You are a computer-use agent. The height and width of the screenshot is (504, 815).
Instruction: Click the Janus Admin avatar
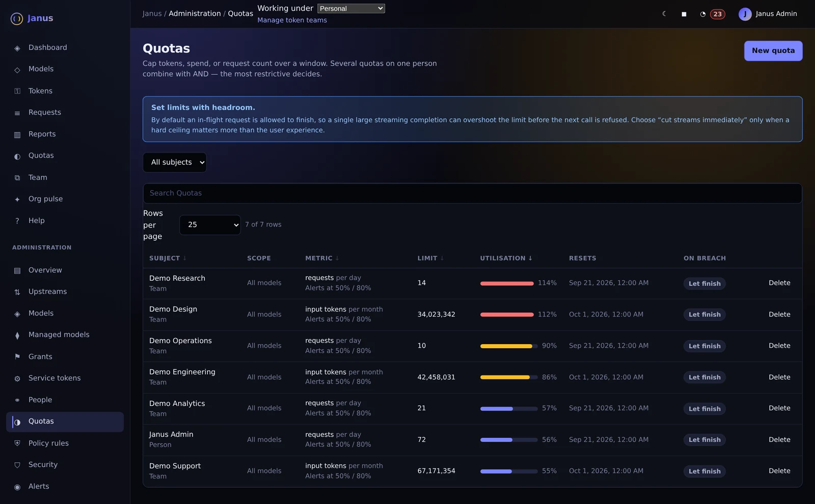coord(745,14)
